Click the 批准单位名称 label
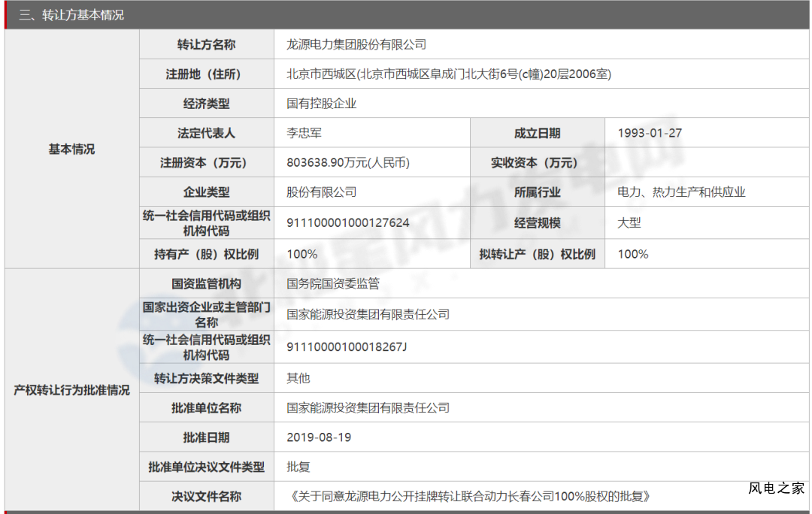 [206, 408]
